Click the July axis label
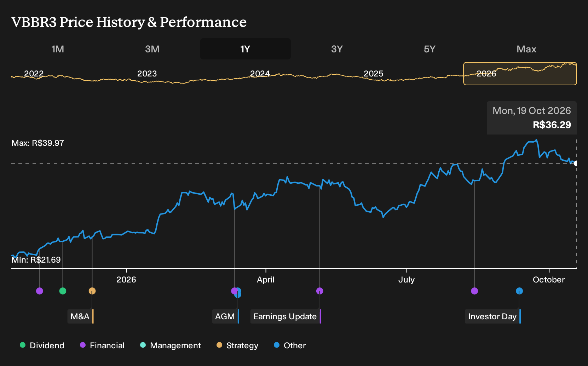The image size is (588, 366). tap(407, 280)
